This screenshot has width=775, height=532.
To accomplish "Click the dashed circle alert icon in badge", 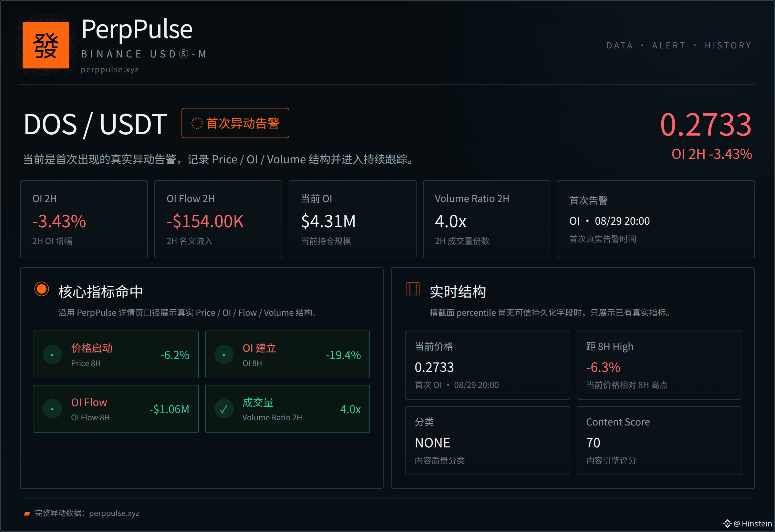I will pyautogui.click(x=197, y=123).
